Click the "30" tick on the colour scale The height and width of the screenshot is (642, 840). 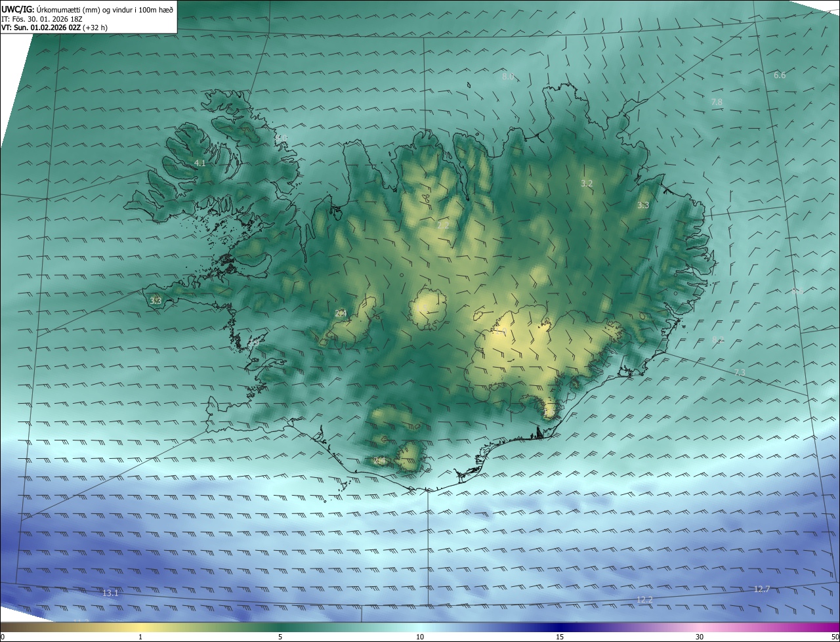click(700, 637)
